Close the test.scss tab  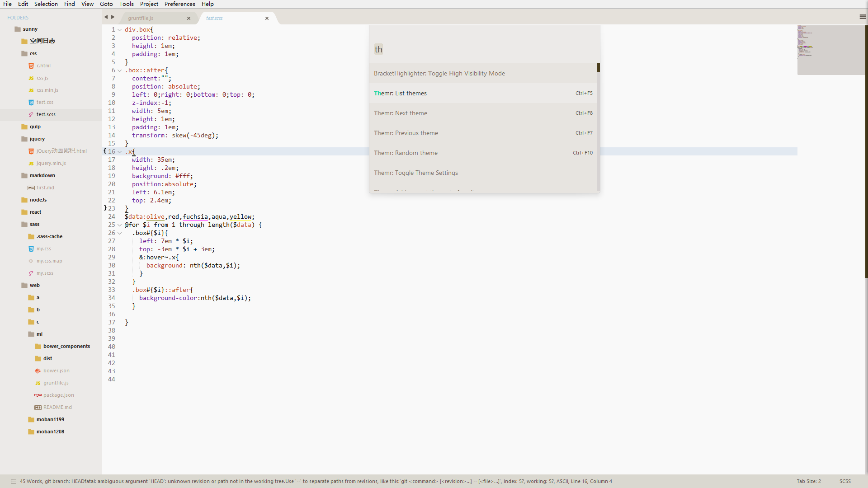[267, 19]
